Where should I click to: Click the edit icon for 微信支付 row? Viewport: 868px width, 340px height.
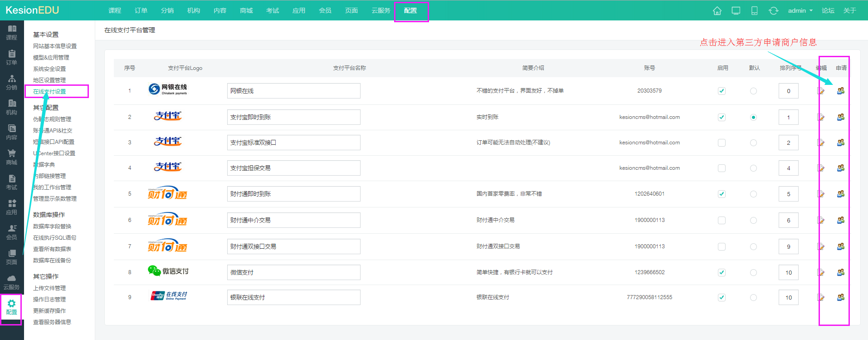click(x=821, y=272)
